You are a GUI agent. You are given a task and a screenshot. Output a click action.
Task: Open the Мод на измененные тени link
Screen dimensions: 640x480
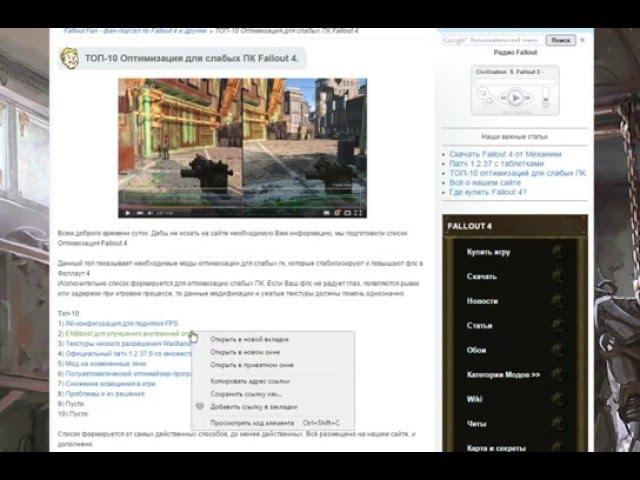(106, 363)
